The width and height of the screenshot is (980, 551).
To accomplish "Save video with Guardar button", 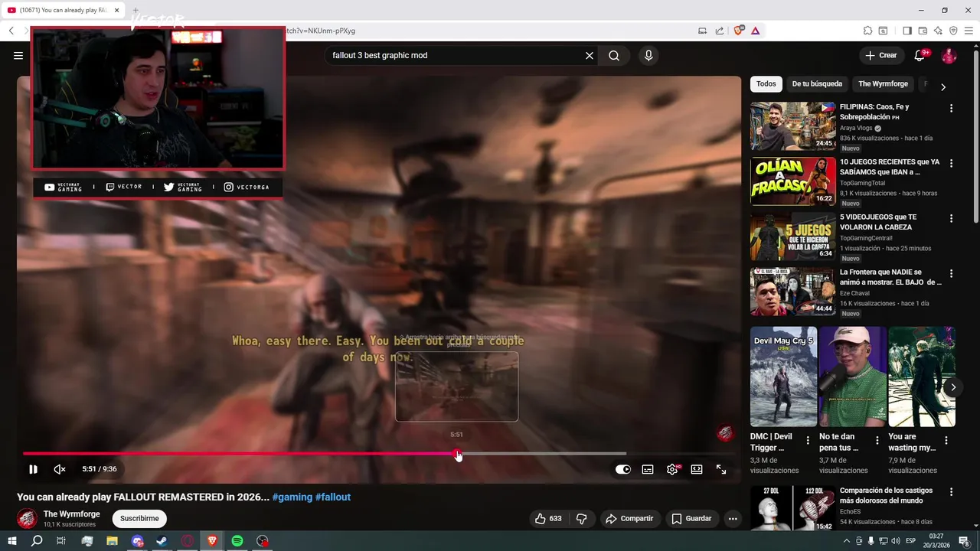I will pyautogui.click(x=692, y=518).
